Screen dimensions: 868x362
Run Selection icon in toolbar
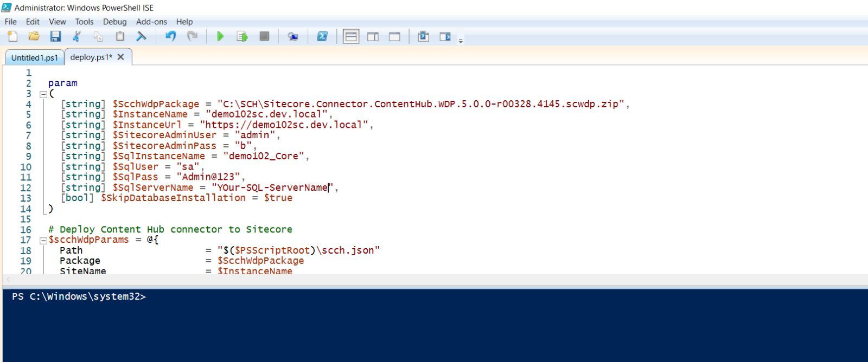click(242, 36)
